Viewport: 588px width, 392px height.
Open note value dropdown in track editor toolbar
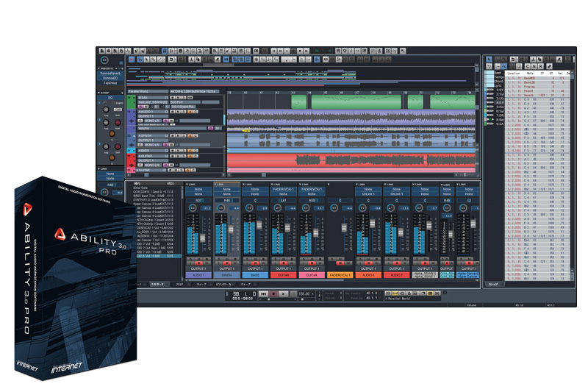[294, 60]
